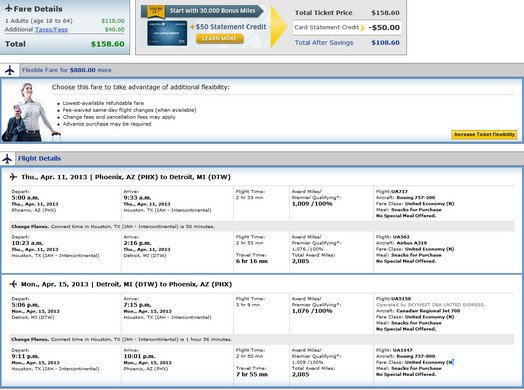The height and width of the screenshot is (390, 524).
Task: Click the airplane icon beside Flexible Fare
Action: pyautogui.click(x=10, y=70)
